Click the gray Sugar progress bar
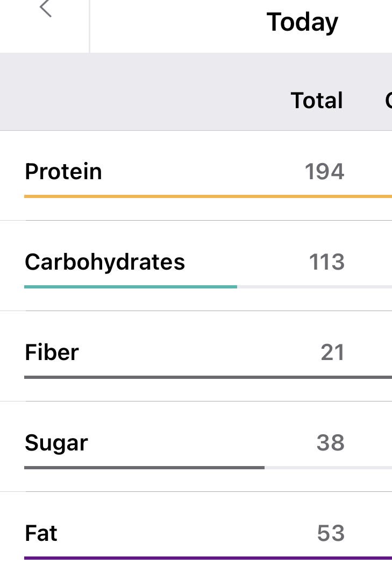This screenshot has width=392, height=571. (144, 468)
